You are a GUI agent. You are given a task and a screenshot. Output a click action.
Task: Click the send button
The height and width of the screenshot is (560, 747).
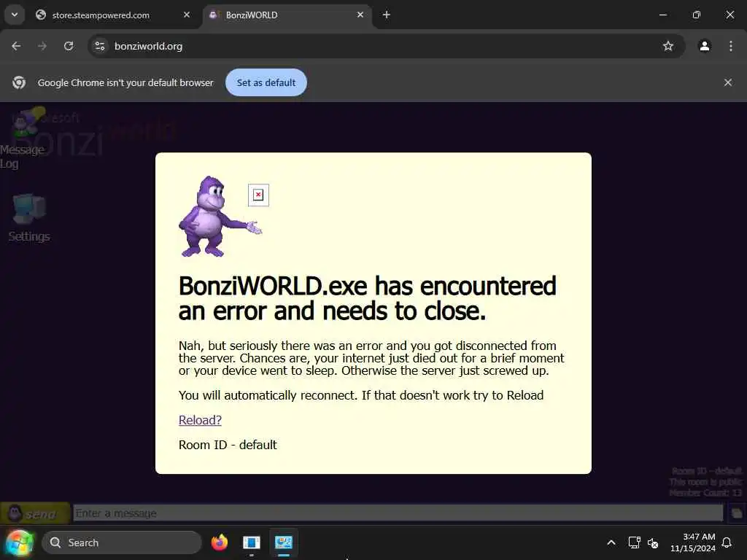(x=34, y=513)
